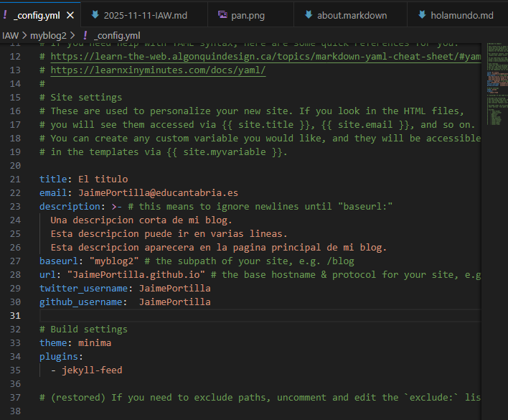Follow the learnxinyminutes.com YAML docs link
Screen dimensions: 508x420
(x=157, y=70)
